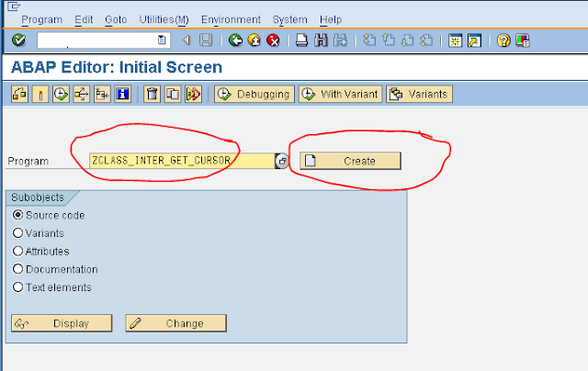
Task: Click the Copy program icon
Action: click(173, 94)
